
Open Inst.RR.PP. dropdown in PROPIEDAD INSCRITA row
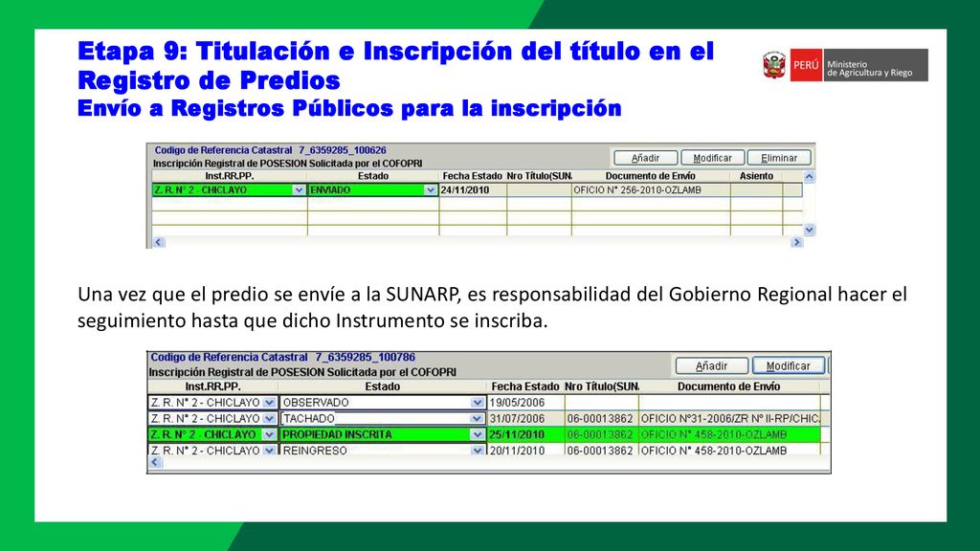[x=269, y=434]
